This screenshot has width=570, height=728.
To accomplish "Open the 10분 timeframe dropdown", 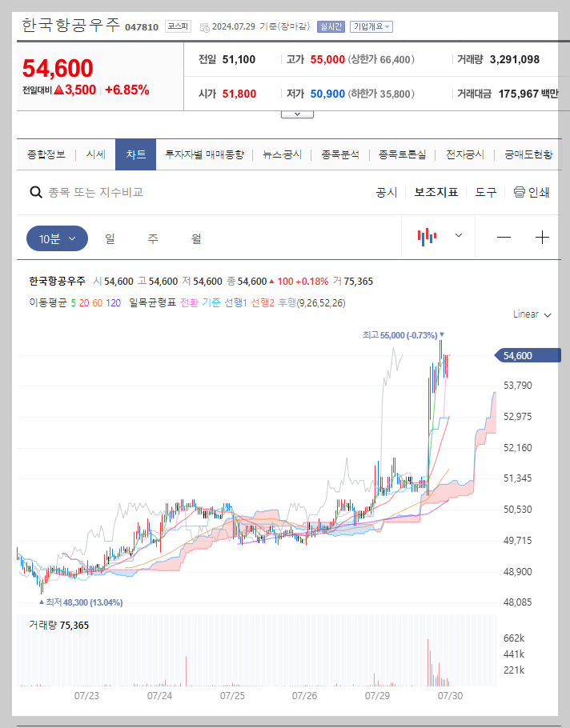I will point(56,237).
